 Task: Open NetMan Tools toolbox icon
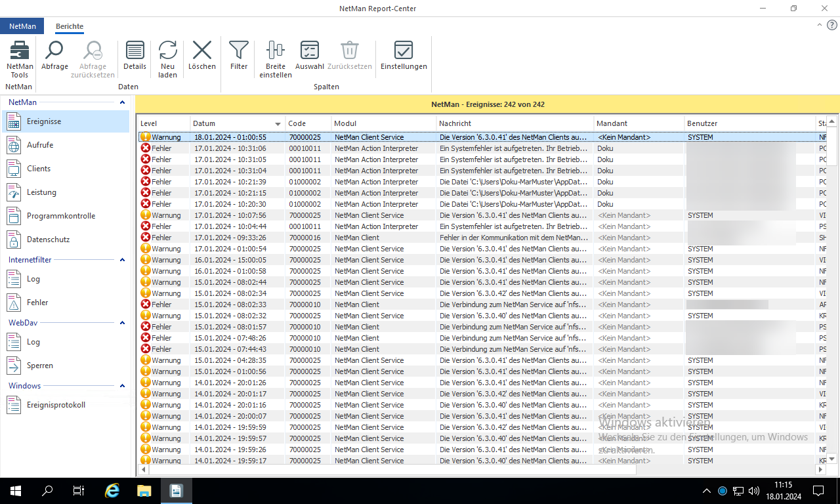(20, 51)
